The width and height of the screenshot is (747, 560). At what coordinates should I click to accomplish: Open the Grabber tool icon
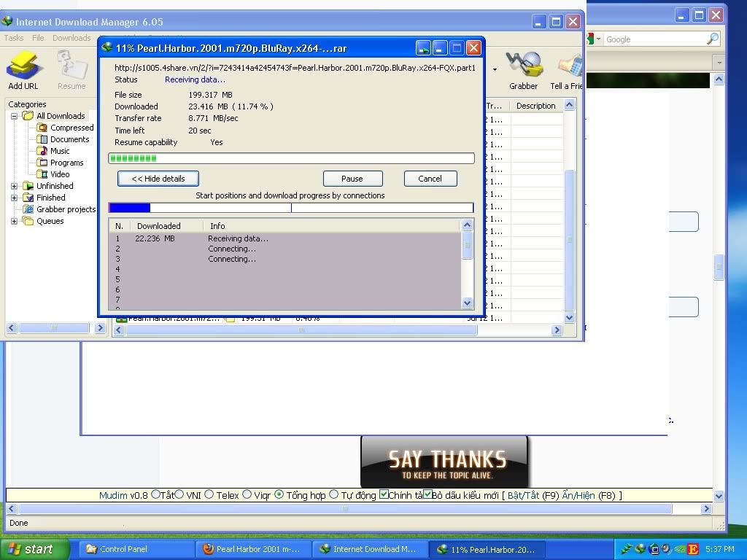tap(524, 71)
